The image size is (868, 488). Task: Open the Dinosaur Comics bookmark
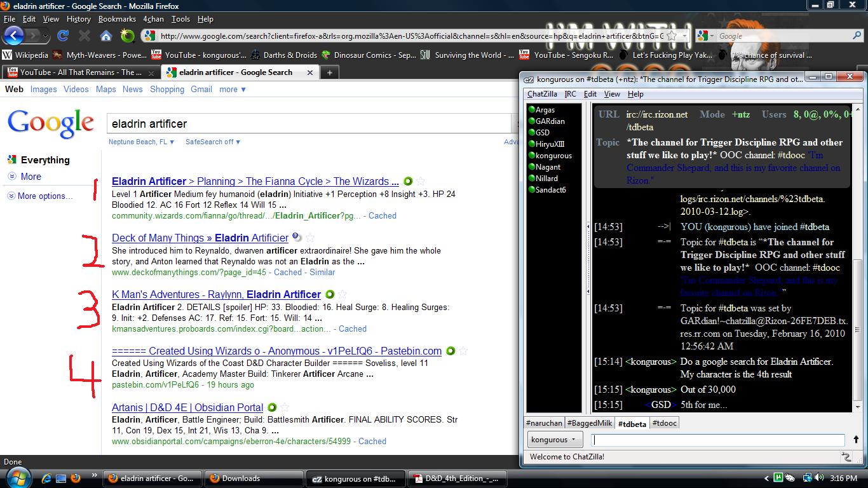click(x=369, y=55)
